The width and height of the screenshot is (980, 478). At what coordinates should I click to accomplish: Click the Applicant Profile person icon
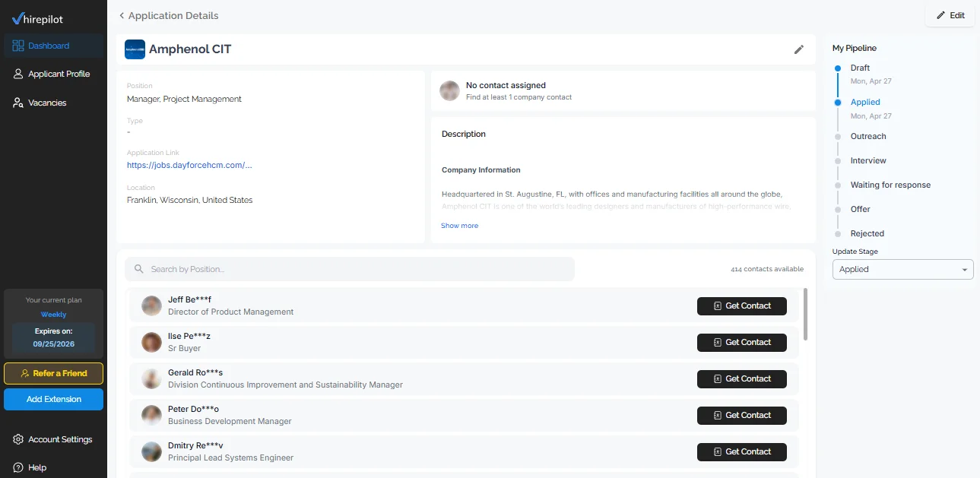(17, 73)
